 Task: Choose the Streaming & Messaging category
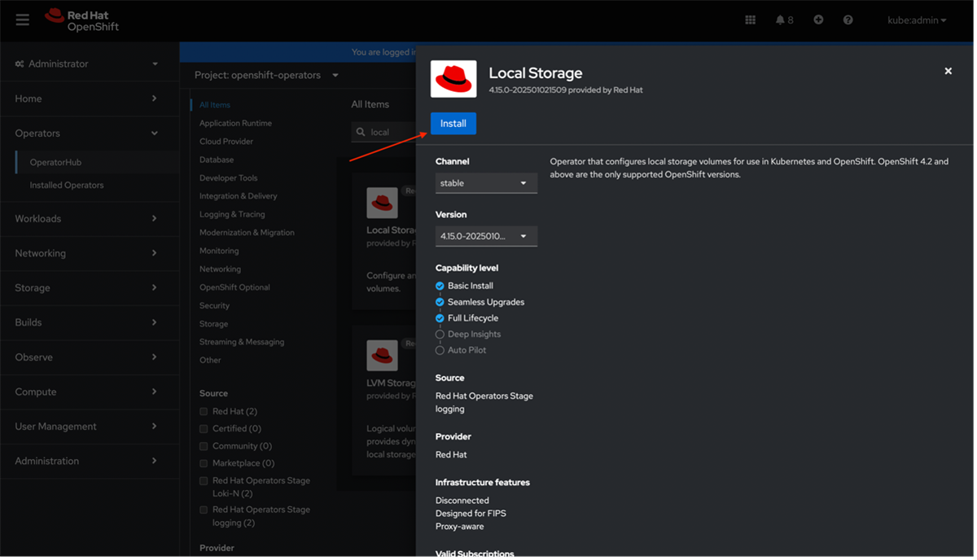242,342
